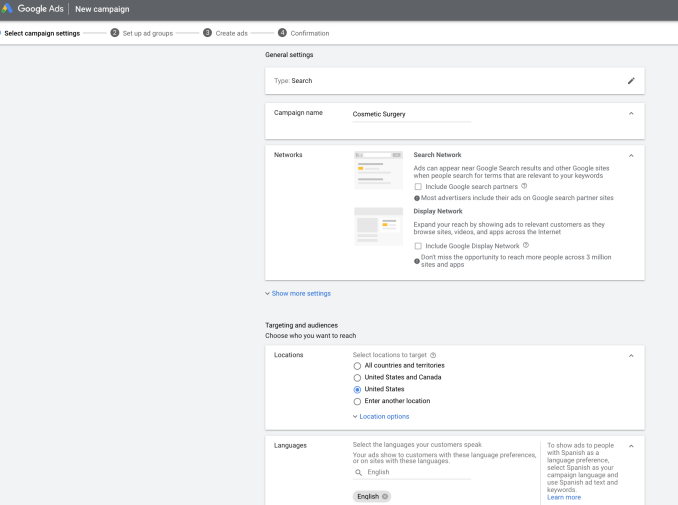The width and height of the screenshot is (678, 505).
Task: Expand Show more settings
Action: 298,294
